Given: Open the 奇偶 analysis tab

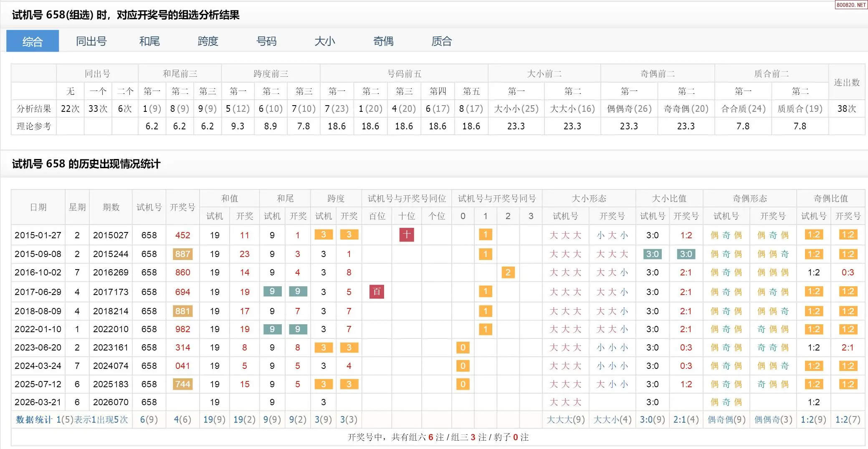Looking at the screenshot, I should click(383, 41).
